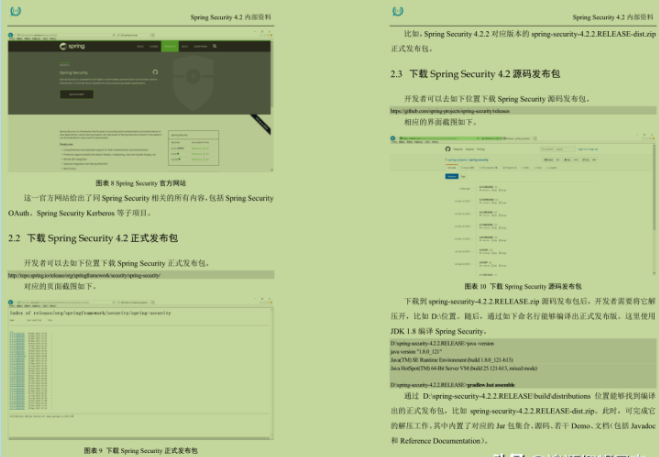The height and width of the screenshot is (457, 659).
Task: Click the round logo atop the left page
Action: click(x=16, y=11)
